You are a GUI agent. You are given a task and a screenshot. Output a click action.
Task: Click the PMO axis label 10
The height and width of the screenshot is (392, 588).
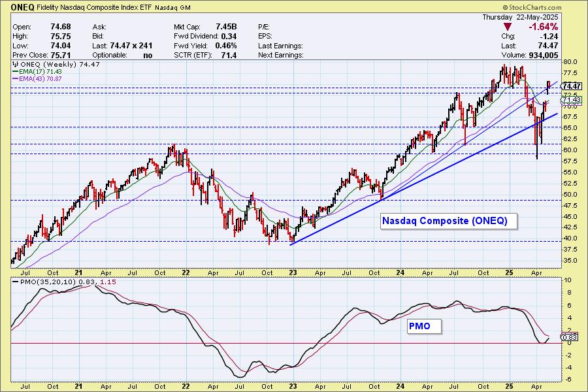568,280
